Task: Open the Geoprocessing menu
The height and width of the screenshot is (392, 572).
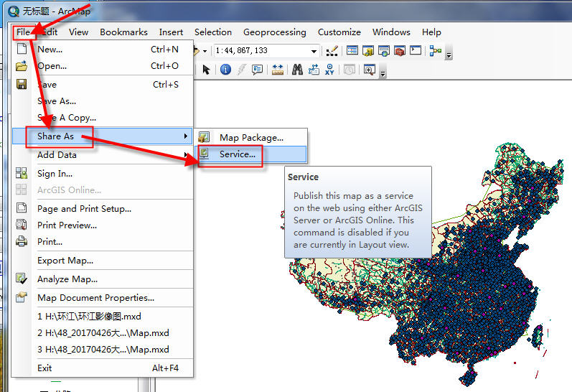Action: tap(275, 32)
